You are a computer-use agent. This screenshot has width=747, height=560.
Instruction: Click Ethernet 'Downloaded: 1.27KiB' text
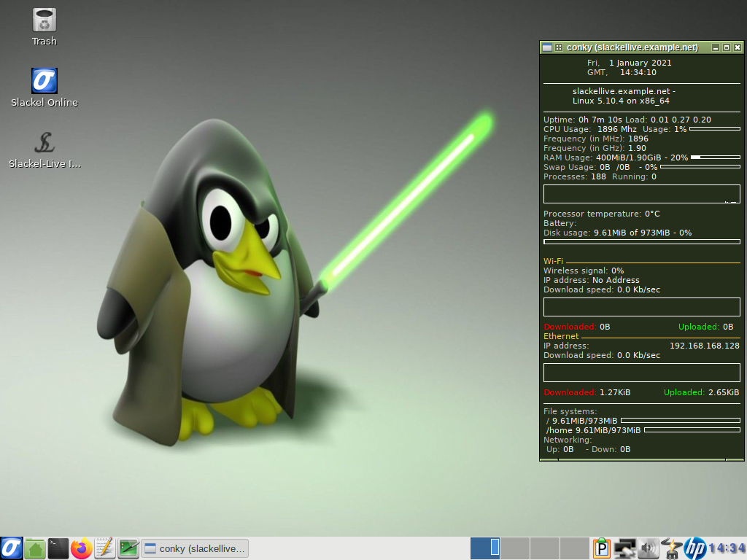587,392
